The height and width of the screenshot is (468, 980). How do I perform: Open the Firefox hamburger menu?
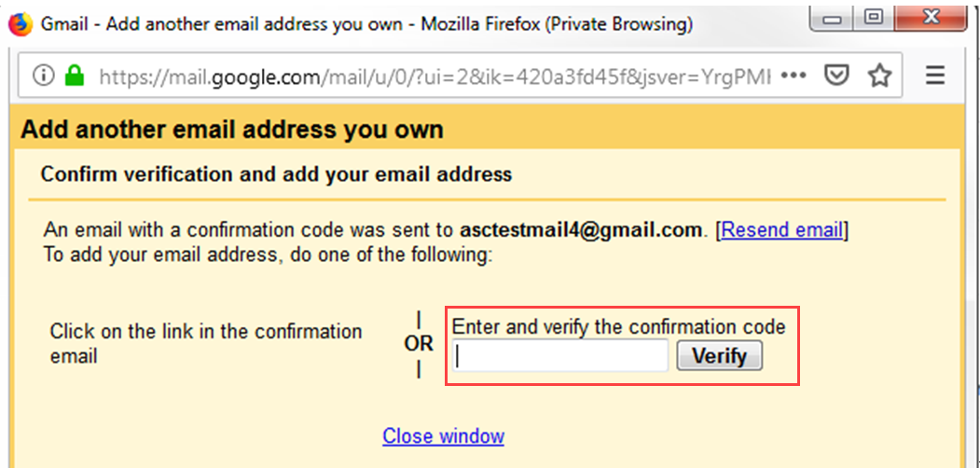[934, 76]
